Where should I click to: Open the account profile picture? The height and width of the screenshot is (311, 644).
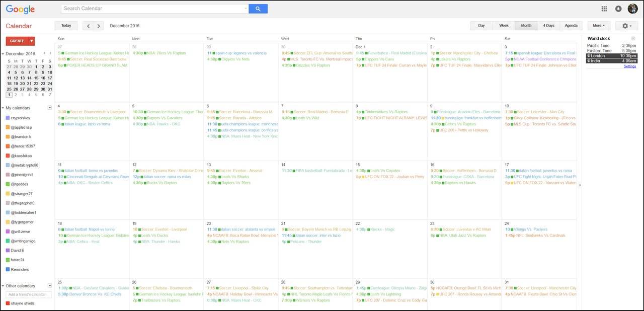[x=632, y=9]
